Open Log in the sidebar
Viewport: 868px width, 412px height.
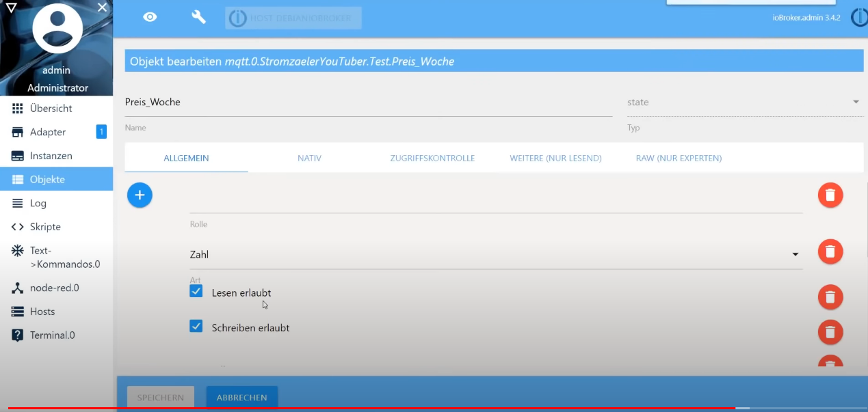pyautogui.click(x=56, y=203)
